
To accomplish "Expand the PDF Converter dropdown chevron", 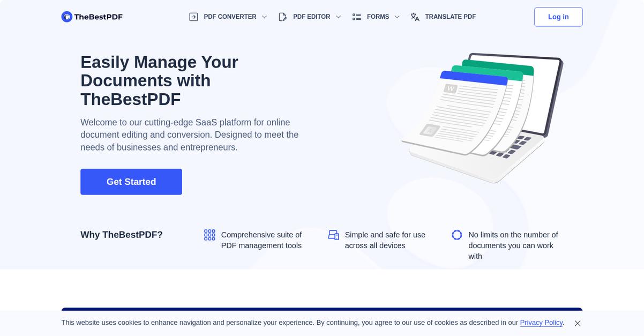I will (x=264, y=17).
